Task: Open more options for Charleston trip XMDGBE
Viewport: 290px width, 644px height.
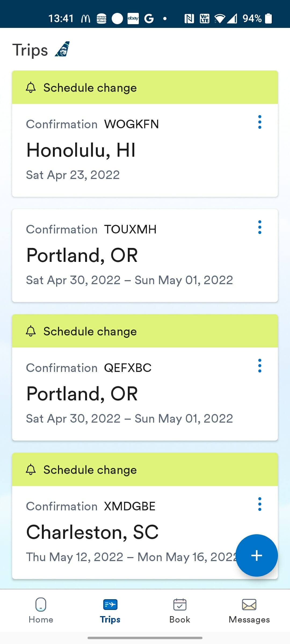Action: [259, 504]
